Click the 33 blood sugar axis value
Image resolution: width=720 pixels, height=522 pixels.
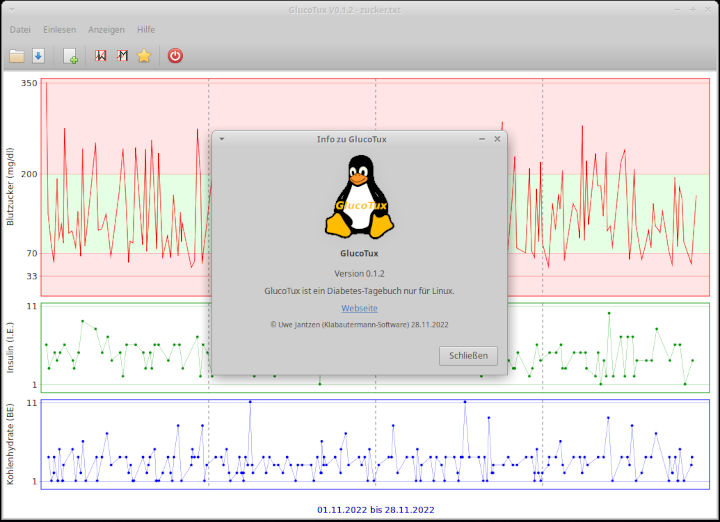click(x=32, y=276)
